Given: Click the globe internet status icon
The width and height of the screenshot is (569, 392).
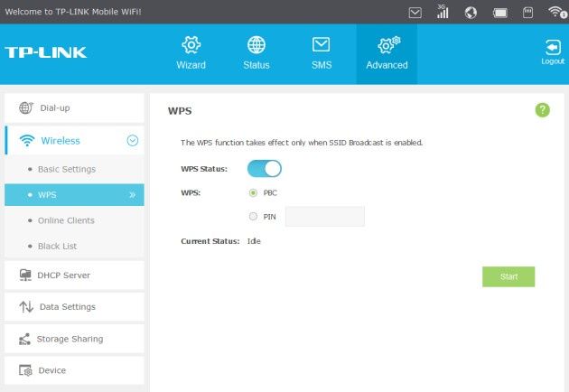Looking at the screenshot, I should point(471,13).
